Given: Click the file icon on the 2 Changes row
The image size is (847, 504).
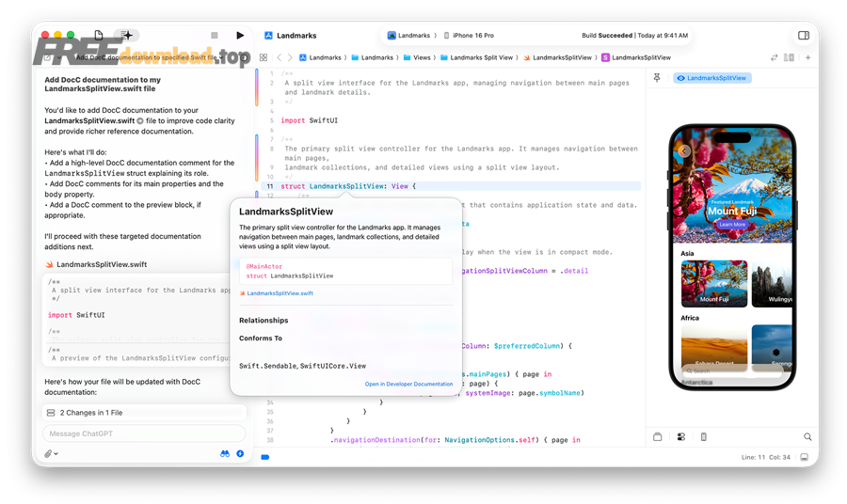Looking at the screenshot, I should [x=51, y=412].
